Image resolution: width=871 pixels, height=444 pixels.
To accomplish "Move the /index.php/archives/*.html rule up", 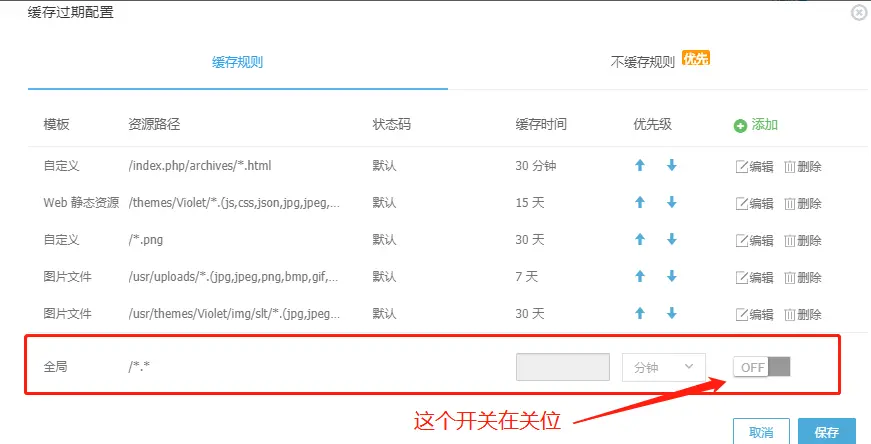I will point(640,165).
